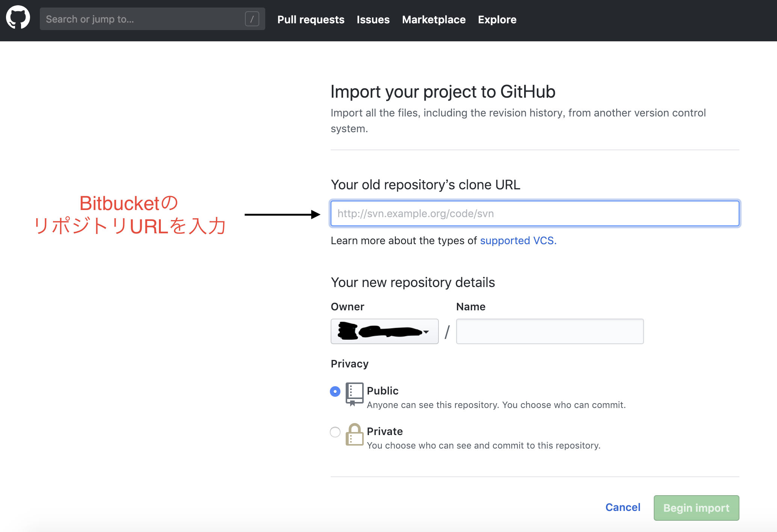Click the slash shortcut badge in search bar
This screenshot has height=532, width=777.
click(252, 18)
